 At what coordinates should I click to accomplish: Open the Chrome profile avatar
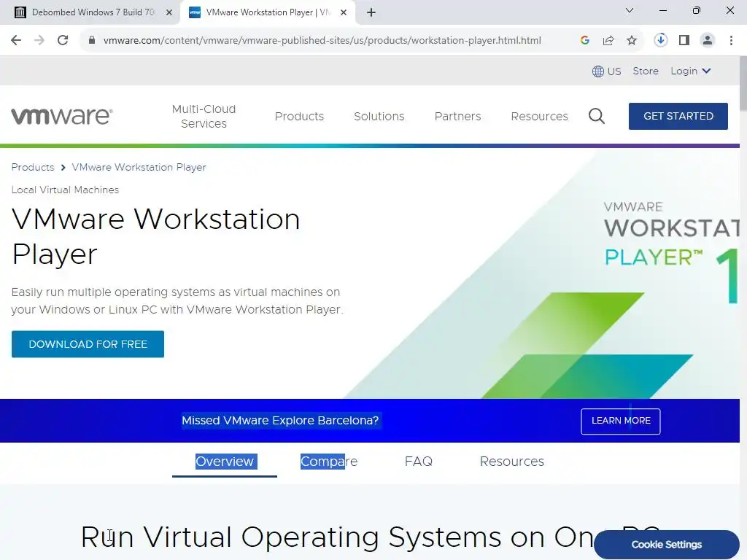pyautogui.click(x=708, y=41)
